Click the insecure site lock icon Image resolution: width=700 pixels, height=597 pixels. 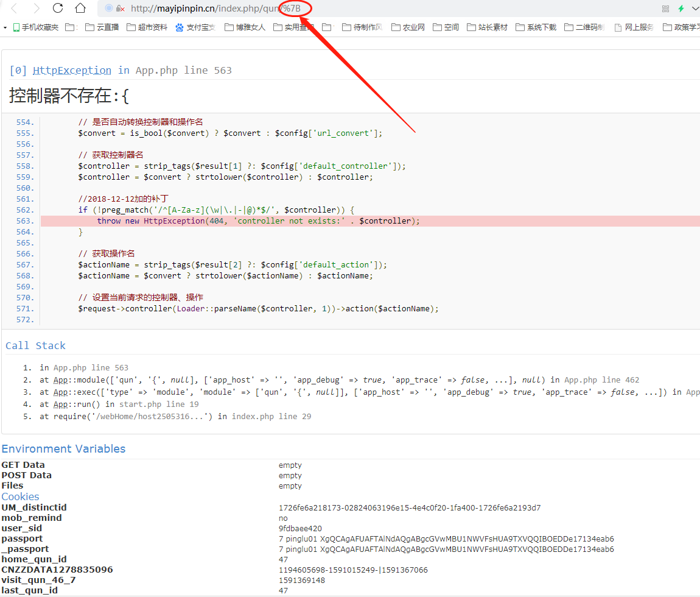point(121,9)
